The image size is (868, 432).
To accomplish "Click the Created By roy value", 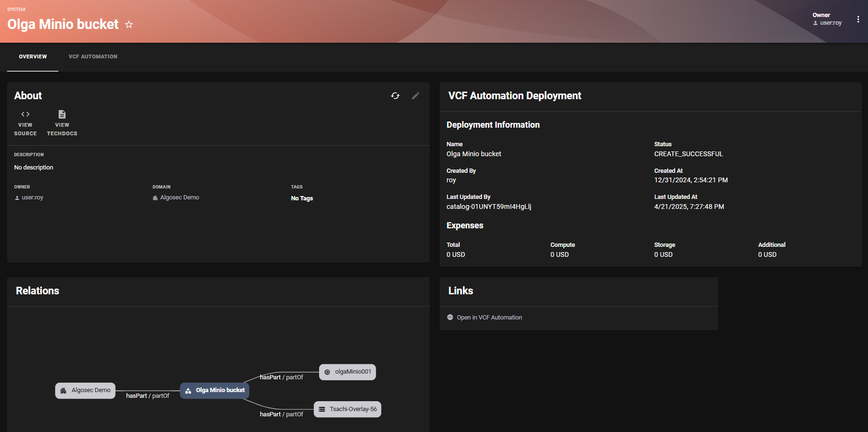I will click(x=451, y=180).
